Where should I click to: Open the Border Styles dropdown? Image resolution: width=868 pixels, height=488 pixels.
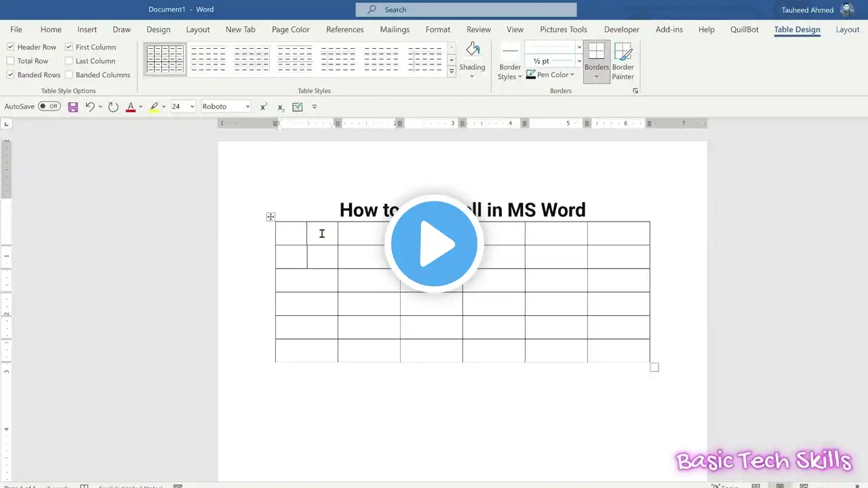click(510, 72)
